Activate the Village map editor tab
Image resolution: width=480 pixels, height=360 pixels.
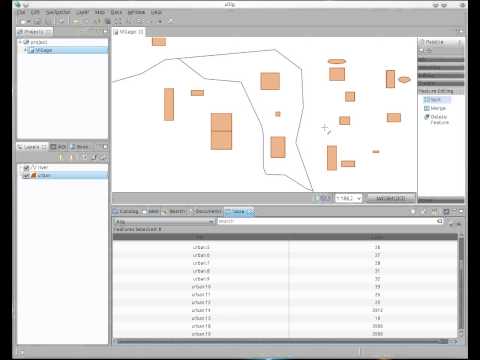coord(129,32)
